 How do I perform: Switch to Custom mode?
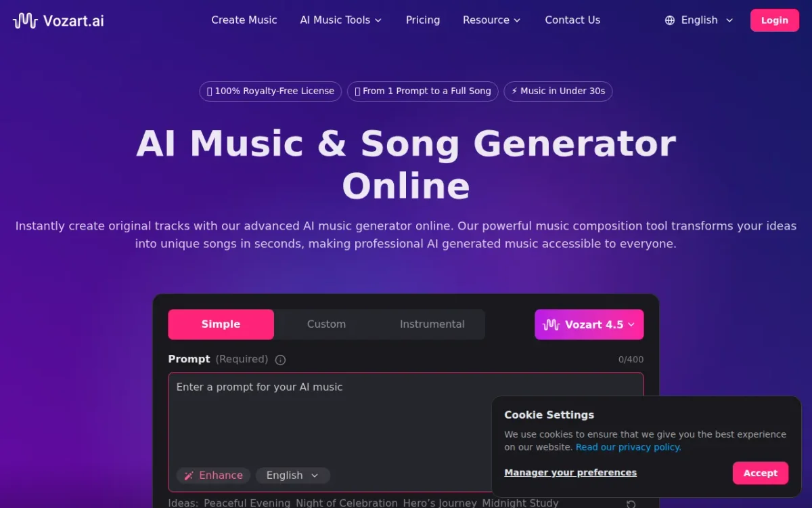(x=326, y=324)
